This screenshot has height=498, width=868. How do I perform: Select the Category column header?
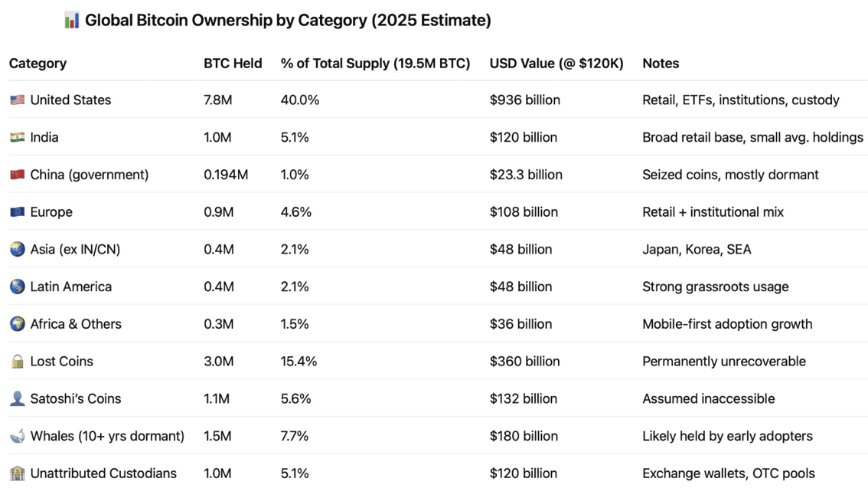pos(38,64)
